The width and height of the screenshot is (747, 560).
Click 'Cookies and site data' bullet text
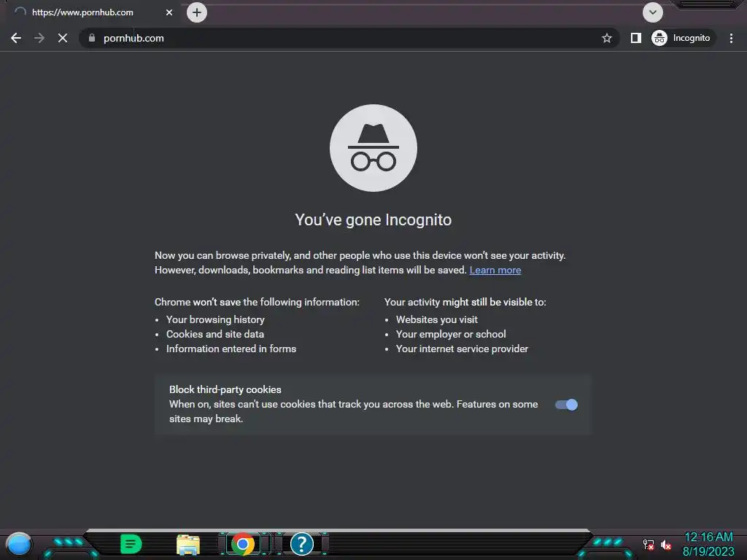coord(215,334)
